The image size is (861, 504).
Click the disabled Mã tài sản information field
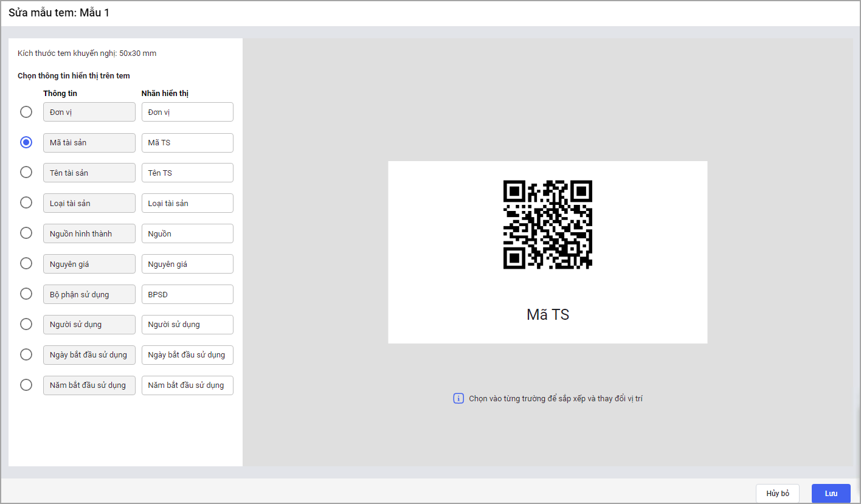click(89, 142)
